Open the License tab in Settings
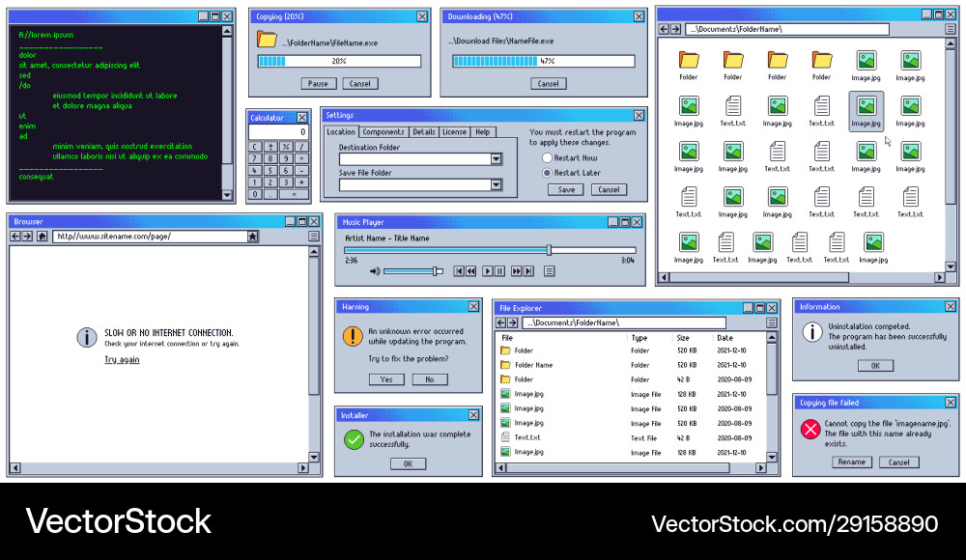The width and height of the screenshot is (966, 560). 454,132
